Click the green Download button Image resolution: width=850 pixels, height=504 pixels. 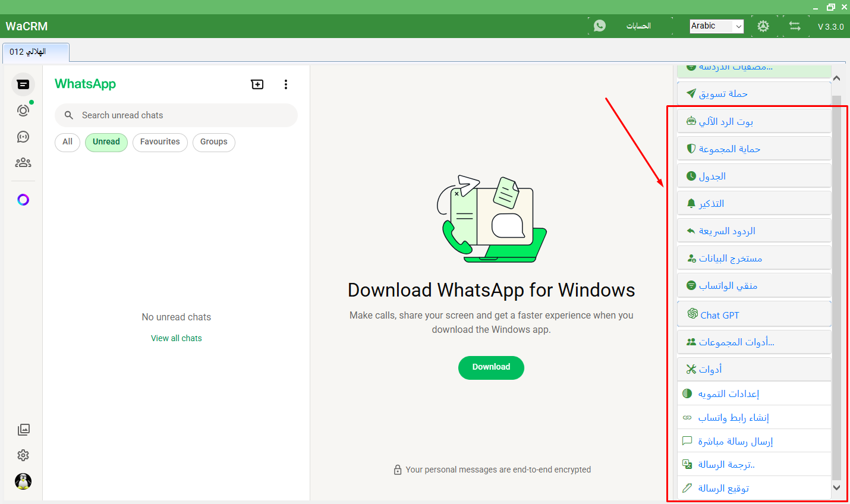491,367
